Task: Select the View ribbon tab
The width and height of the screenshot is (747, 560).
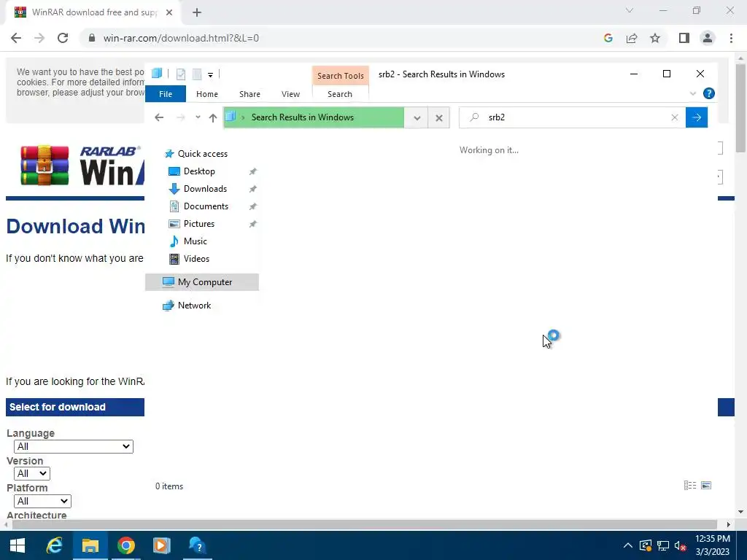Action: click(290, 94)
